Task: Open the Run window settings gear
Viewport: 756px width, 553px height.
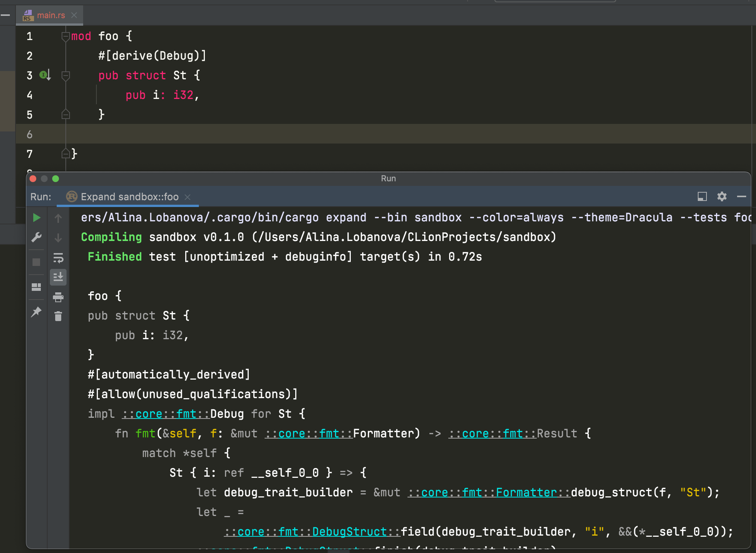Action: (x=722, y=197)
